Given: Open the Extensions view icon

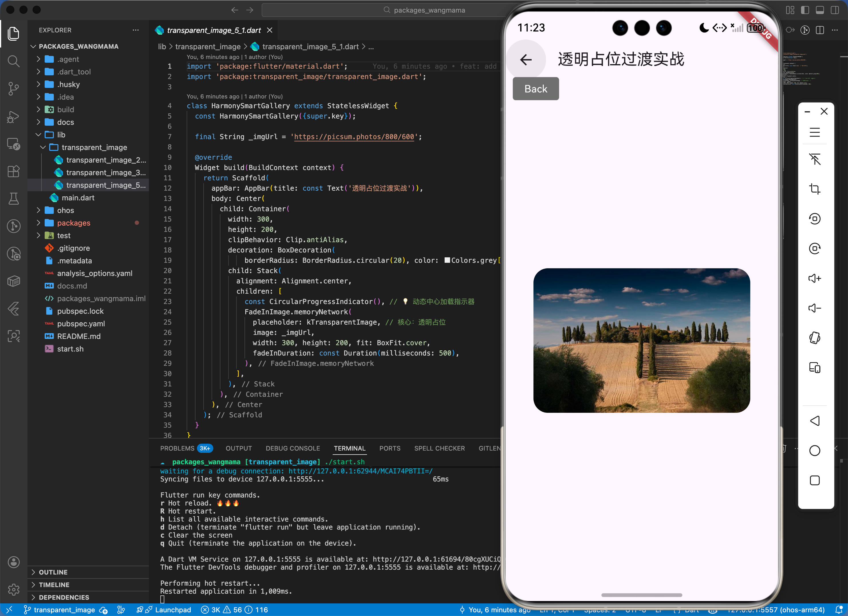Looking at the screenshot, I should pyautogui.click(x=13, y=171).
